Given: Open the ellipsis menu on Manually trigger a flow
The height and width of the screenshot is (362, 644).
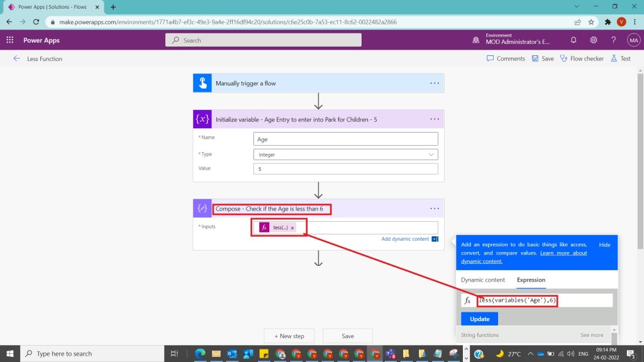Looking at the screenshot, I should (x=435, y=83).
